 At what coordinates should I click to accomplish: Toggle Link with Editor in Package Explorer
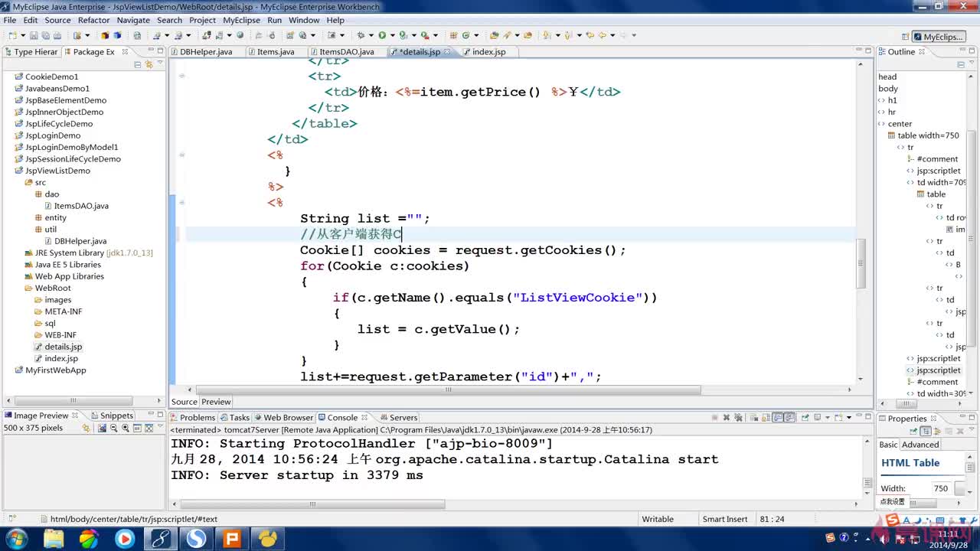click(x=149, y=64)
